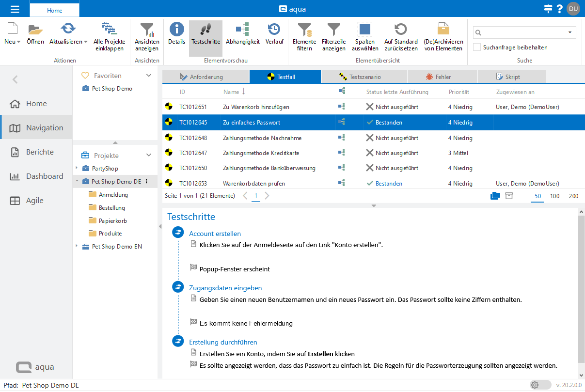
Task: Open the Neu dropdown arrow
Action: [x=19, y=42]
